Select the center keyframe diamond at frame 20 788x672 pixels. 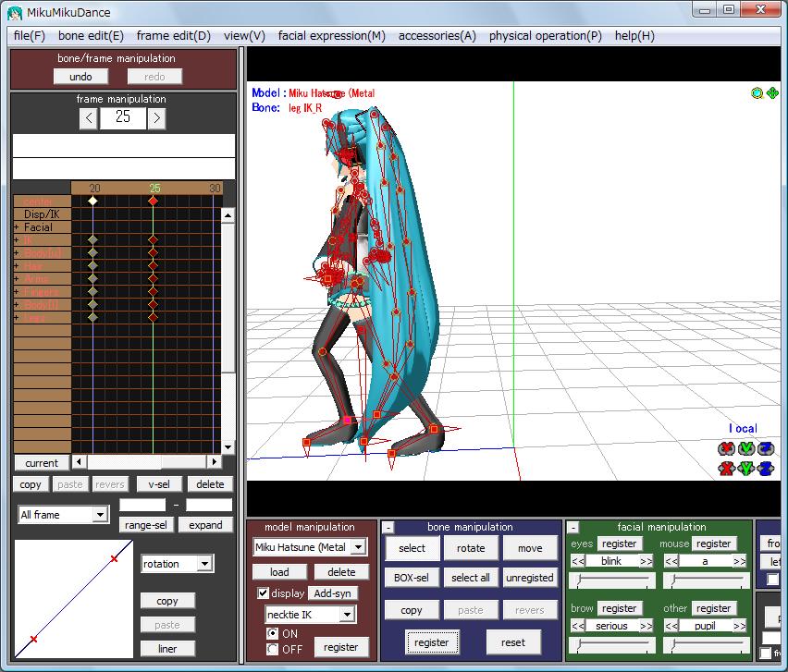point(92,201)
